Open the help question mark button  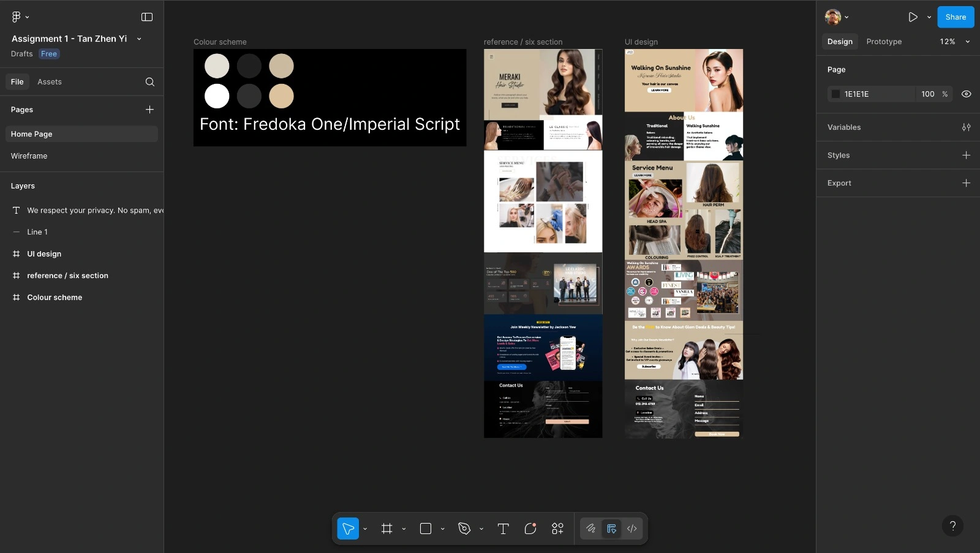click(x=952, y=525)
